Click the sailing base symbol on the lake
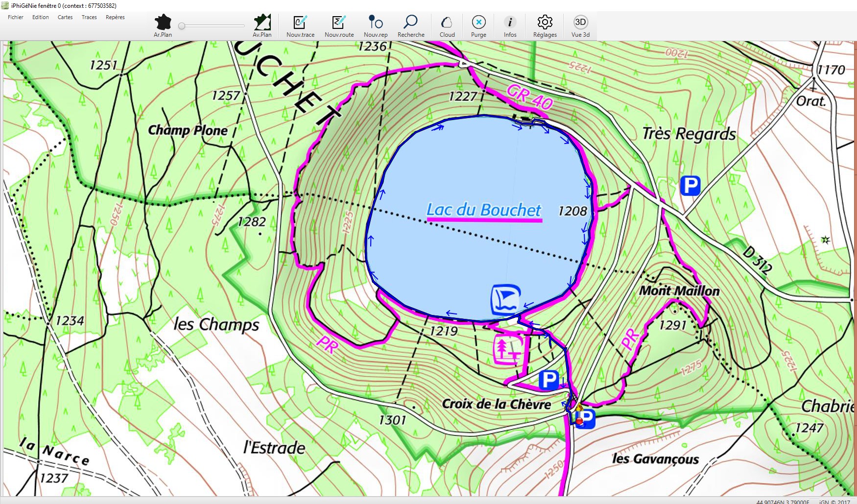This screenshot has width=857, height=504. click(505, 299)
